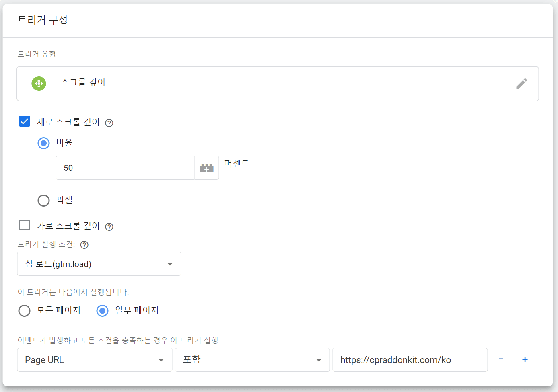Click the pencil edit icon for trigger type
The width and height of the screenshot is (558, 392).
(x=521, y=84)
